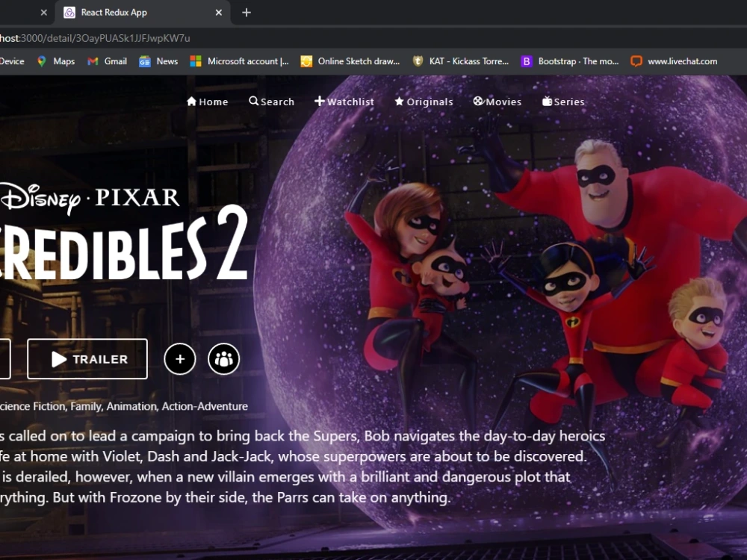
Task: Open the Search nav link
Action: pyautogui.click(x=272, y=102)
